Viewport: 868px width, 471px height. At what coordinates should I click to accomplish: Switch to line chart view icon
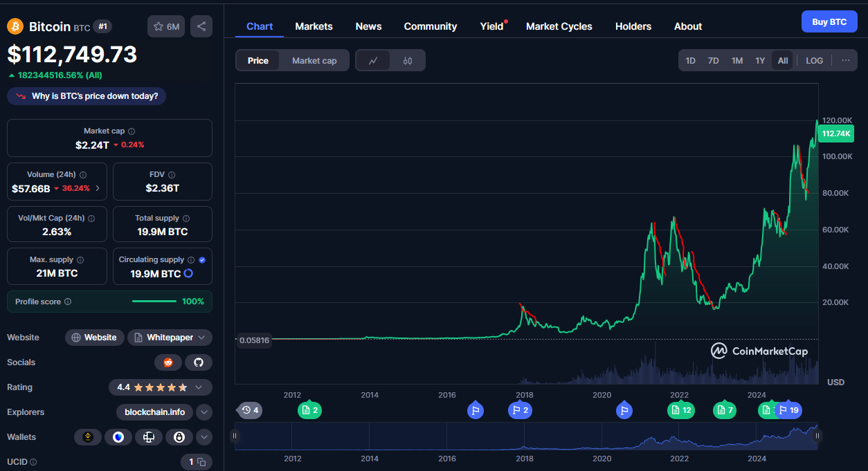(x=373, y=61)
